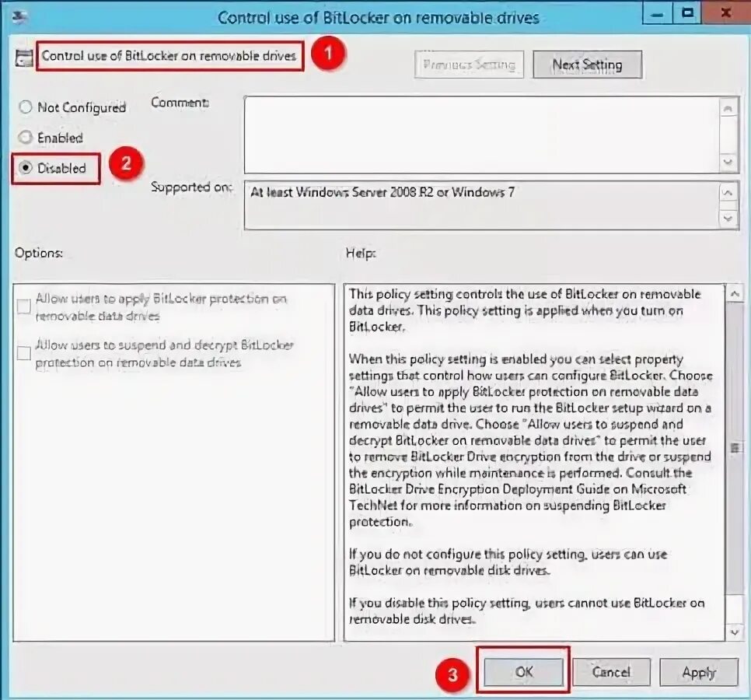Viewport: 751px width, 700px height.
Task: Click the Cancel button
Action: point(611,672)
